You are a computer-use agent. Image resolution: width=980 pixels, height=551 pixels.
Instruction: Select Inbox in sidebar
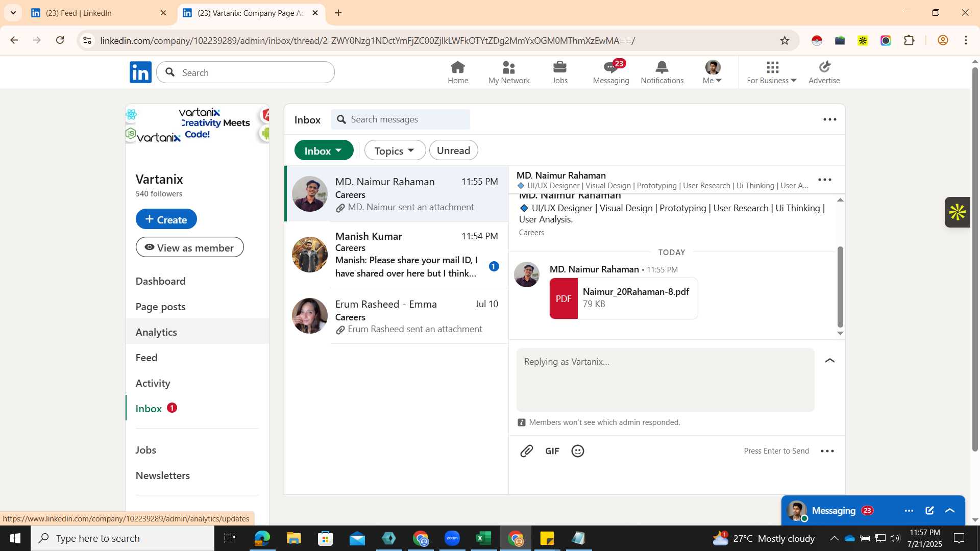tap(149, 409)
